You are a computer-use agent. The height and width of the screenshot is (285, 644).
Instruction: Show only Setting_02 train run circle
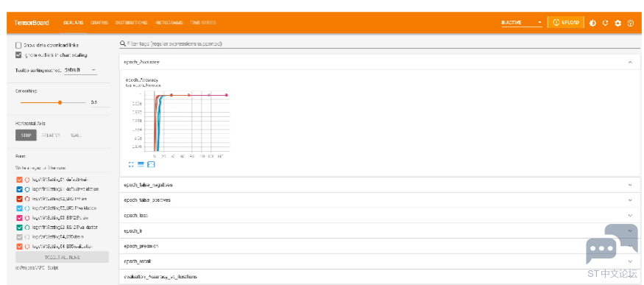tap(27, 199)
